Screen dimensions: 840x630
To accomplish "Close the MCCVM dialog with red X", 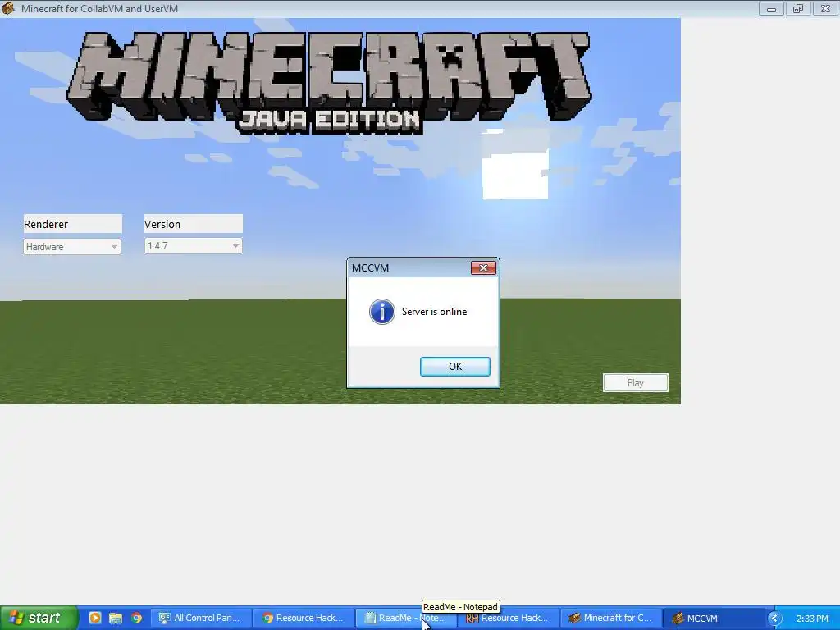I will tap(482, 268).
